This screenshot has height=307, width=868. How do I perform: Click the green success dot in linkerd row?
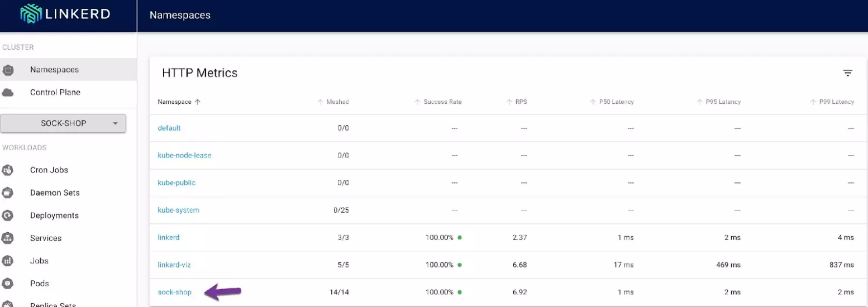tap(460, 237)
